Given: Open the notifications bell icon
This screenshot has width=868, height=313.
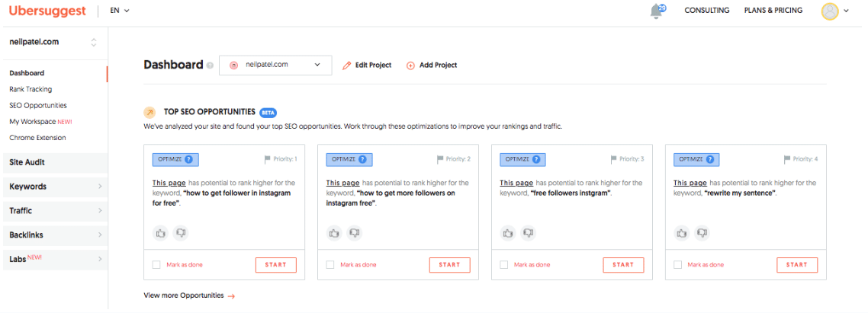Looking at the screenshot, I should (657, 11).
